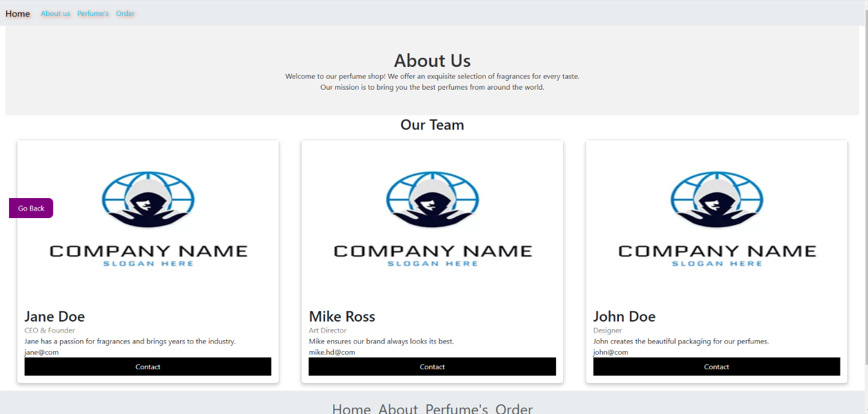Image resolution: width=868 pixels, height=414 pixels.
Task: Click Jane Doe's company logo image
Action: [x=148, y=219]
